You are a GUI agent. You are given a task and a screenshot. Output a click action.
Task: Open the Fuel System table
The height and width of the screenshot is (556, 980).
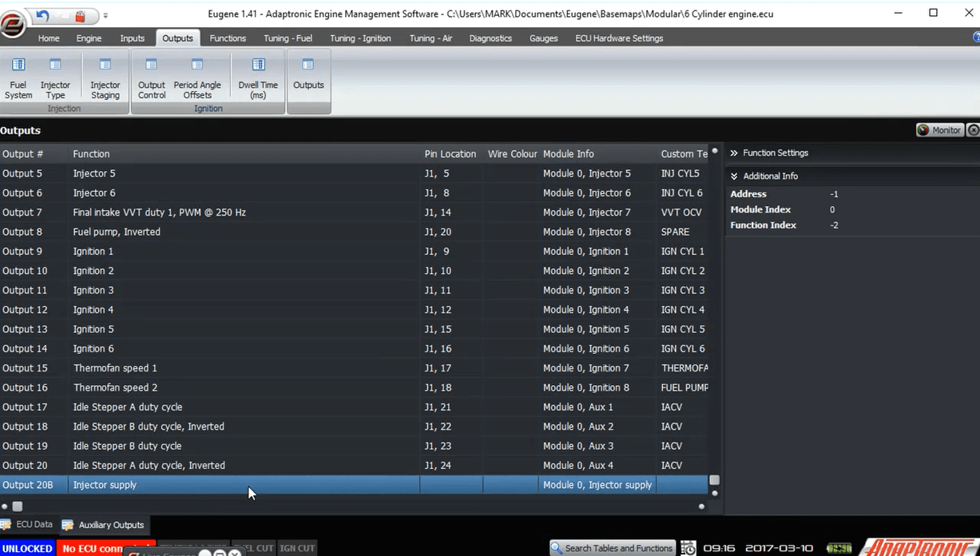pos(18,78)
